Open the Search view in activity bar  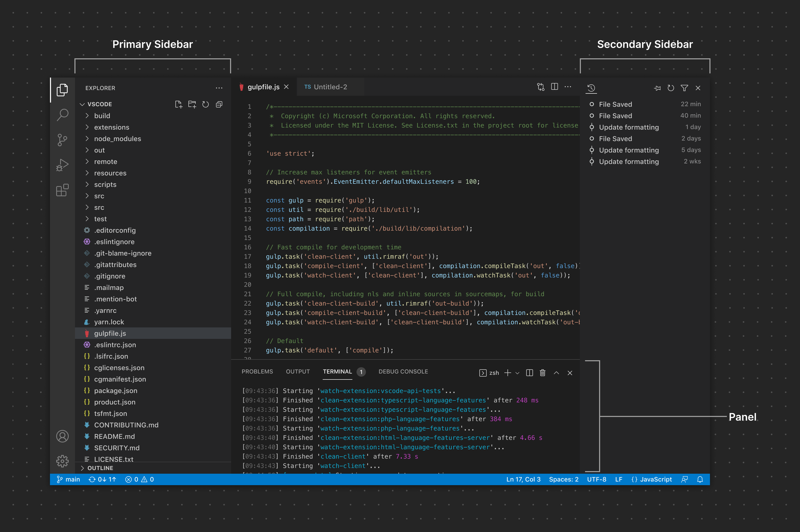62,115
